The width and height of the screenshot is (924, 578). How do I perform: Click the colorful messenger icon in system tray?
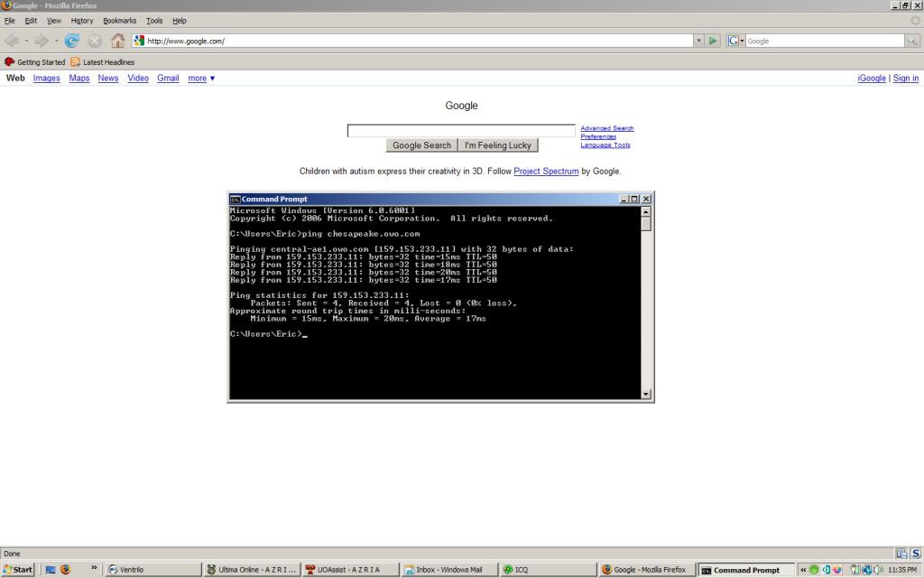pos(836,570)
